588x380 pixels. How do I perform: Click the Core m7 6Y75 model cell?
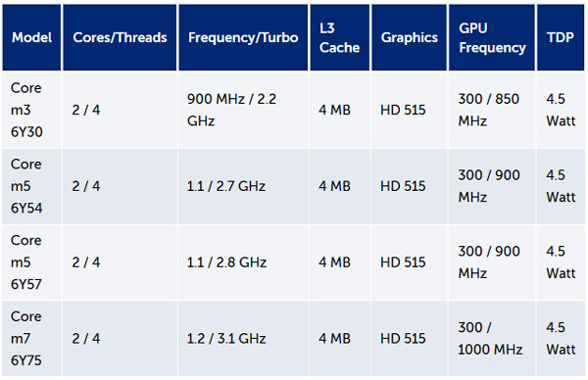[31, 339]
